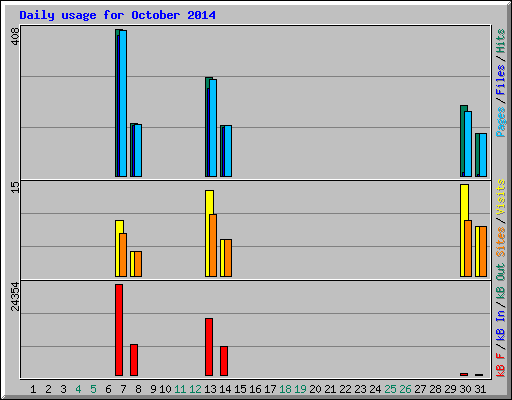Click the 'Out' legend label
The image size is (512, 400).
tap(501, 272)
